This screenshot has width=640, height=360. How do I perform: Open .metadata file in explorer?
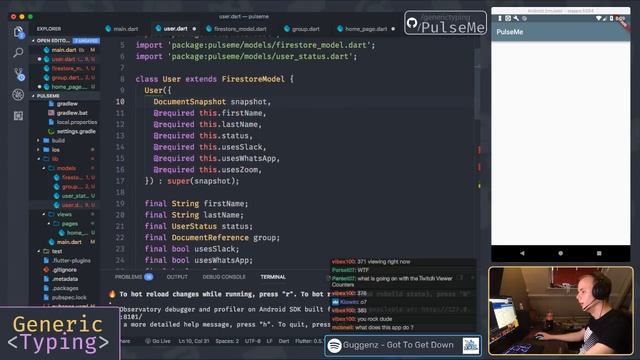coord(65,279)
